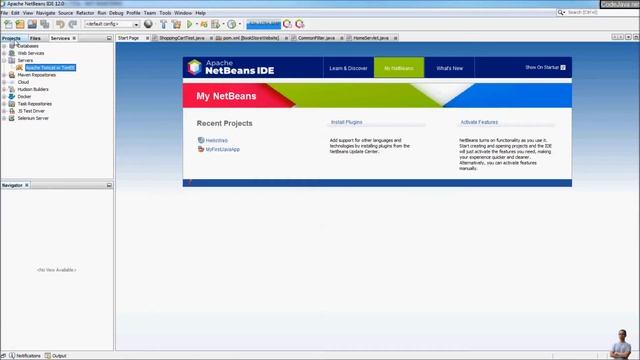Collapse the Servers tree node
Image resolution: width=640 pixels, height=360 pixels.
pyautogui.click(x=4, y=60)
